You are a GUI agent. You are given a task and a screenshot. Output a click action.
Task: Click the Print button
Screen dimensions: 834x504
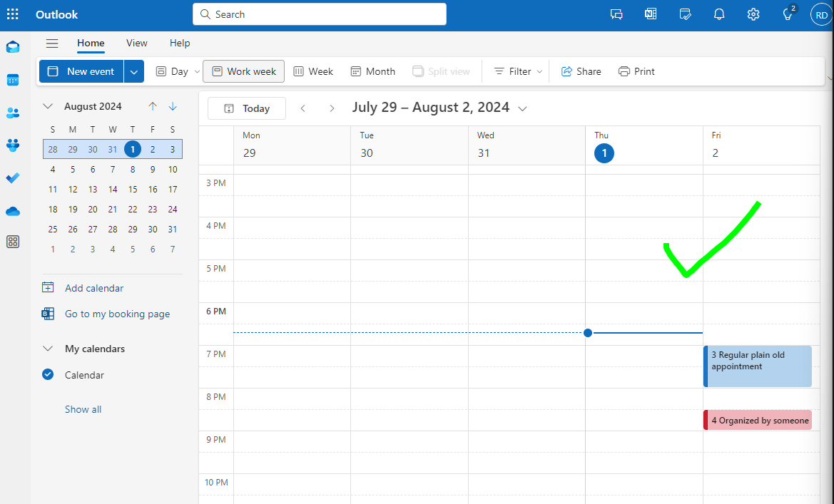636,71
